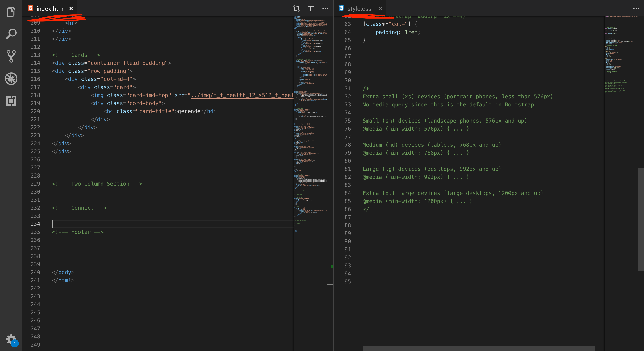
Task: Click the Connect comment line
Action: (79, 208)
